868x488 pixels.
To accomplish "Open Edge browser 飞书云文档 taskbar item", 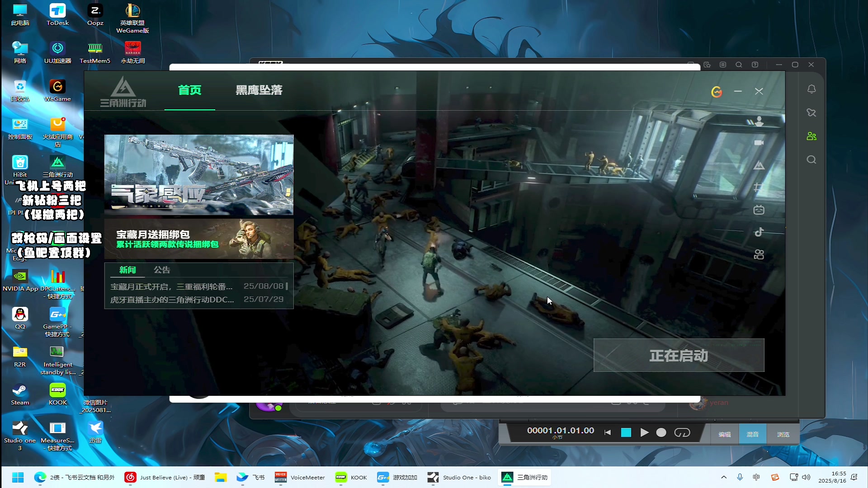I will tap(75, 477).
